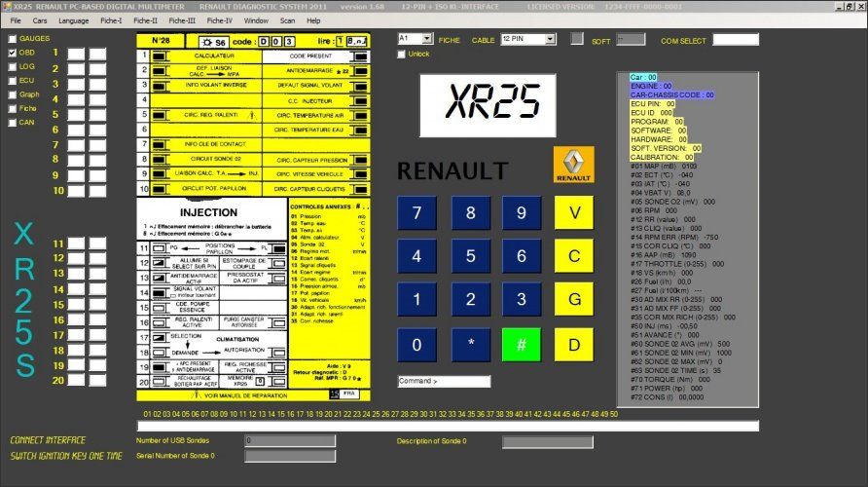Click the Command input field
The width and height of the screenshot is (868, 487).
tap(444, 381)
